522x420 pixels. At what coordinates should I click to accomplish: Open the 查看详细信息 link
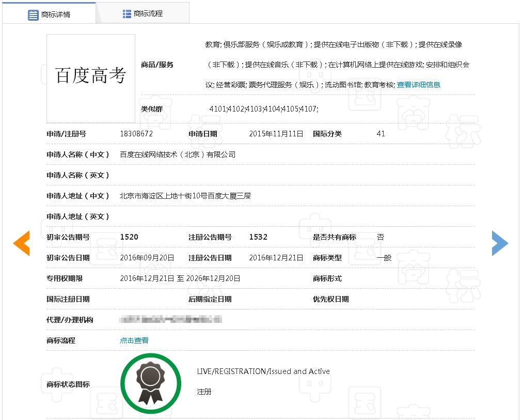[x=418, y=85]
